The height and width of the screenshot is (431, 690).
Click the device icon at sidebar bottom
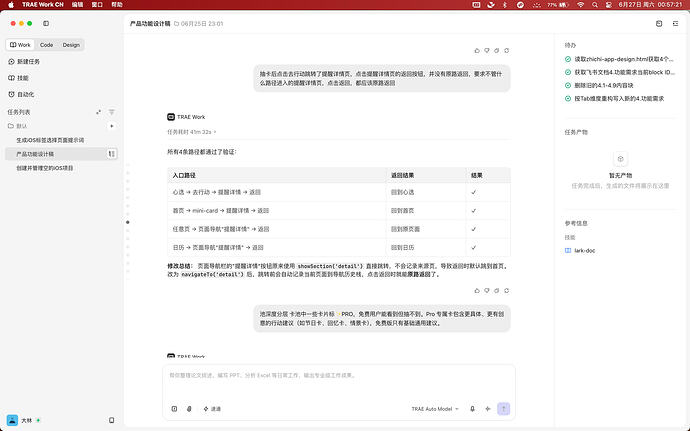pyautogui.click(x=112, y=420)
